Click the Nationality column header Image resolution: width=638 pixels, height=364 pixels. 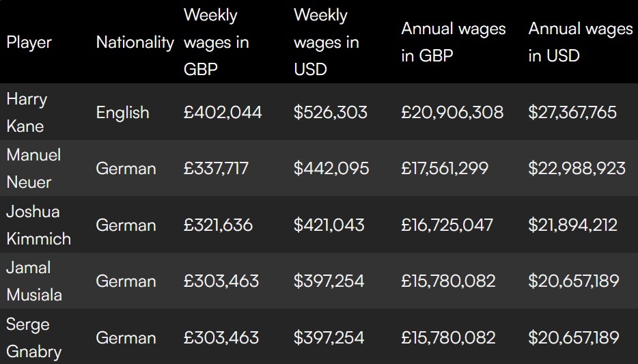(135, 42)
